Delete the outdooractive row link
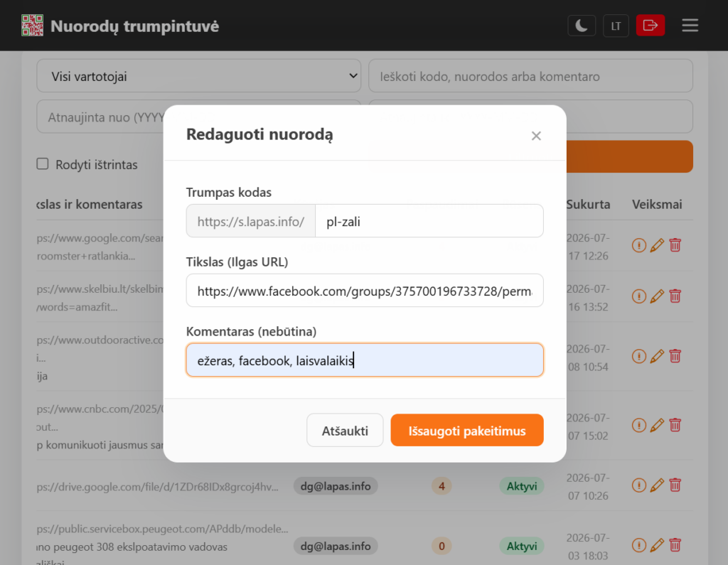This screenshot has height=565, width=728. pos(675,356)
